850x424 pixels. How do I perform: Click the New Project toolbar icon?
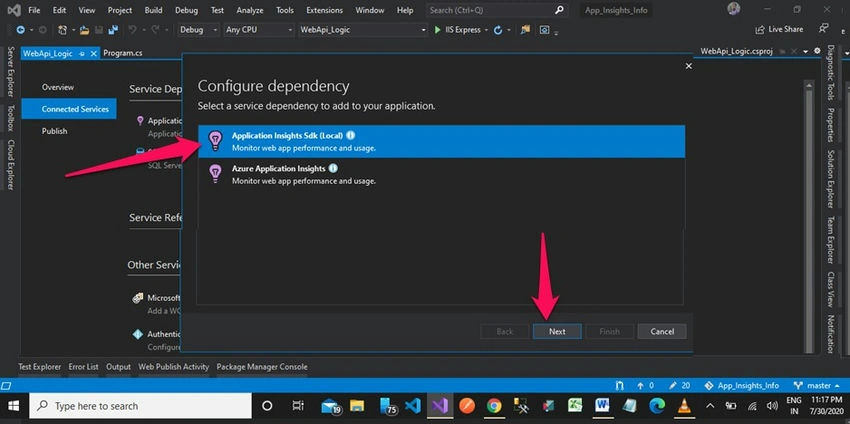(63, 30)
